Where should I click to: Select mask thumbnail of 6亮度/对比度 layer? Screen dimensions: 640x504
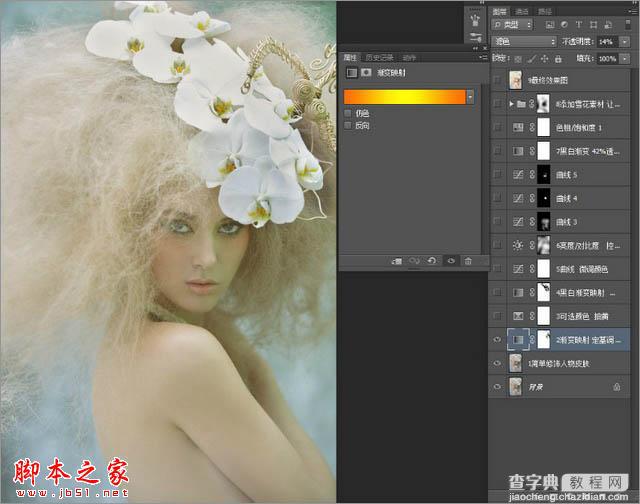(543, 245)
